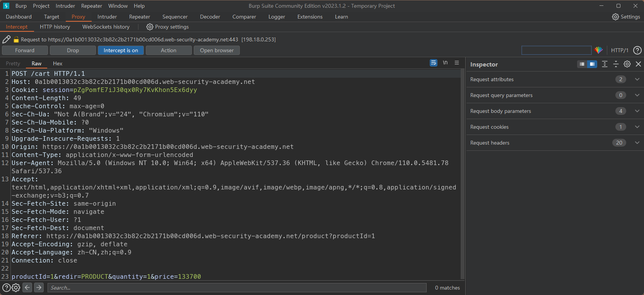Toggle show non-printable characters \n
The width and height of the screenshot is (644, 295).
coord(445,63)
